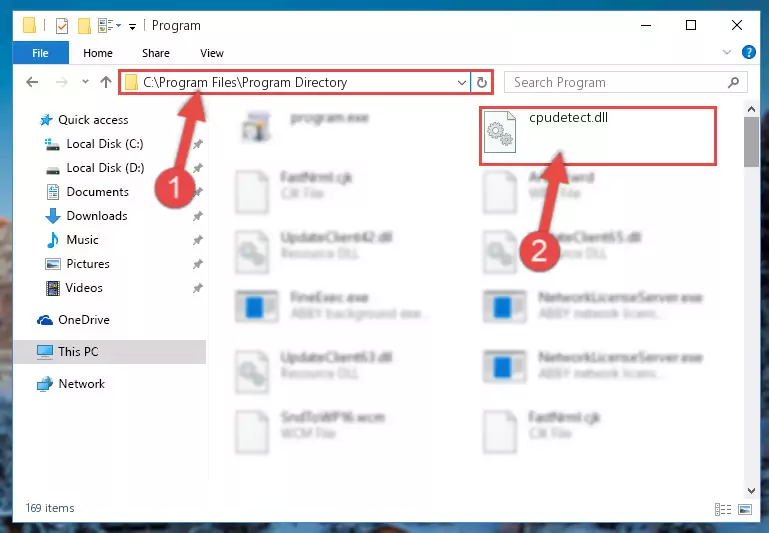Go up one folder level
The width and height of the screenshot is (769, 533).
106,82
